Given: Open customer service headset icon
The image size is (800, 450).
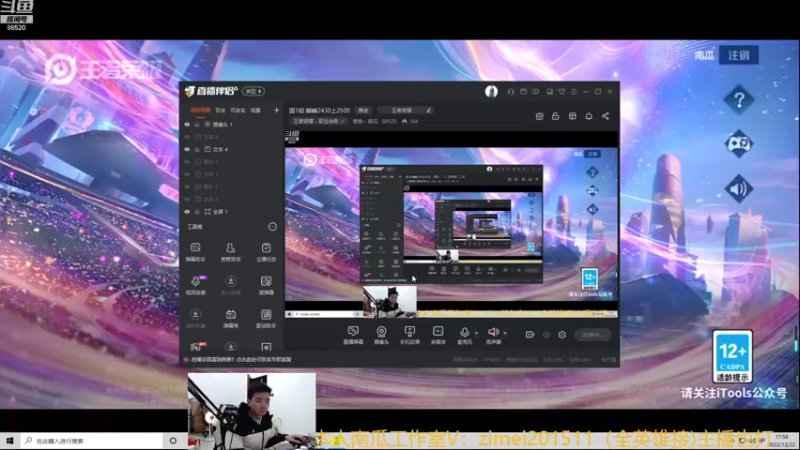Looking at the screenshot, I should pos(511,91).
